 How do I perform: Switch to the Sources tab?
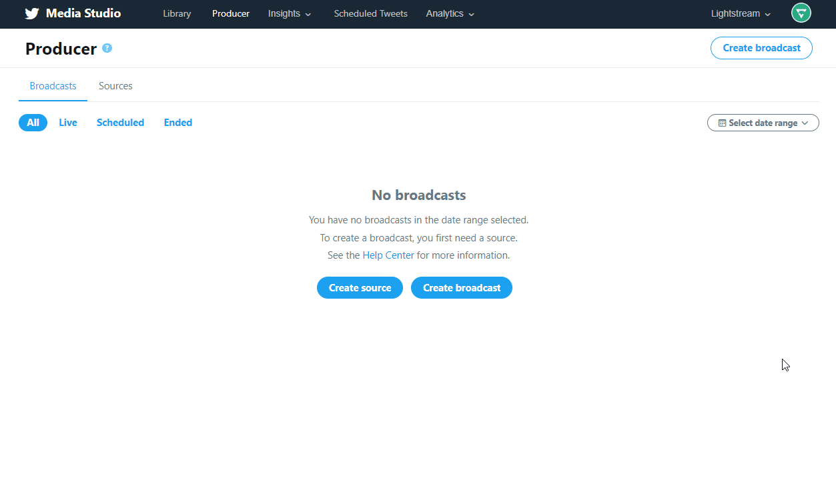pyautogui.click(x=115, y=86)
